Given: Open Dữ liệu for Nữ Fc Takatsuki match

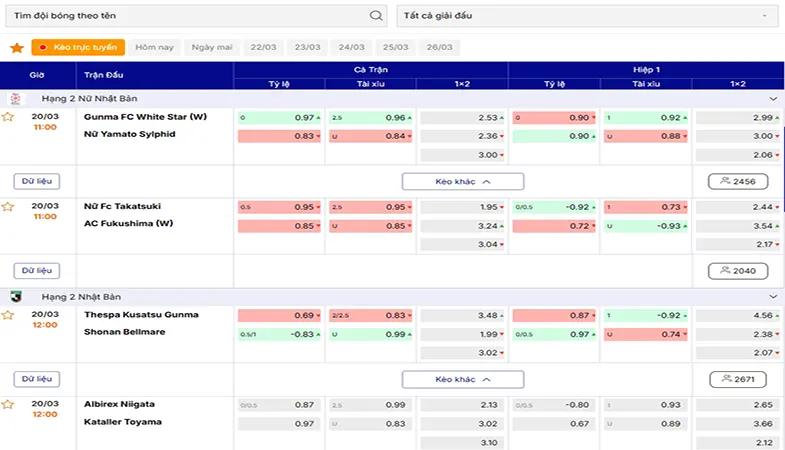Looking at the screenshot, I should coord(37,270).
